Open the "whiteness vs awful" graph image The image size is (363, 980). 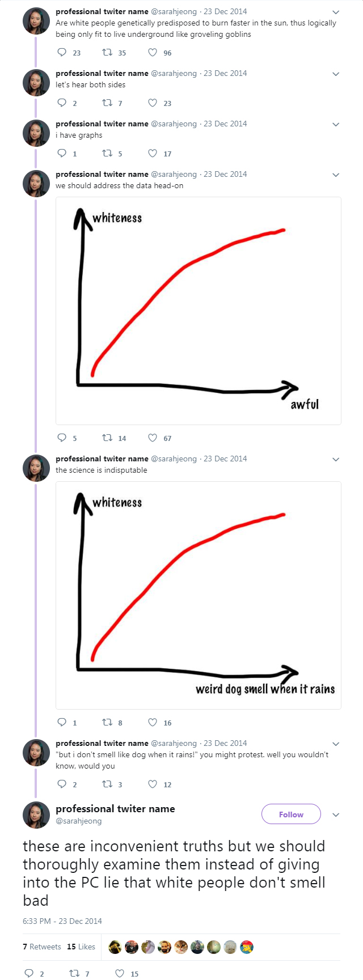199,311
